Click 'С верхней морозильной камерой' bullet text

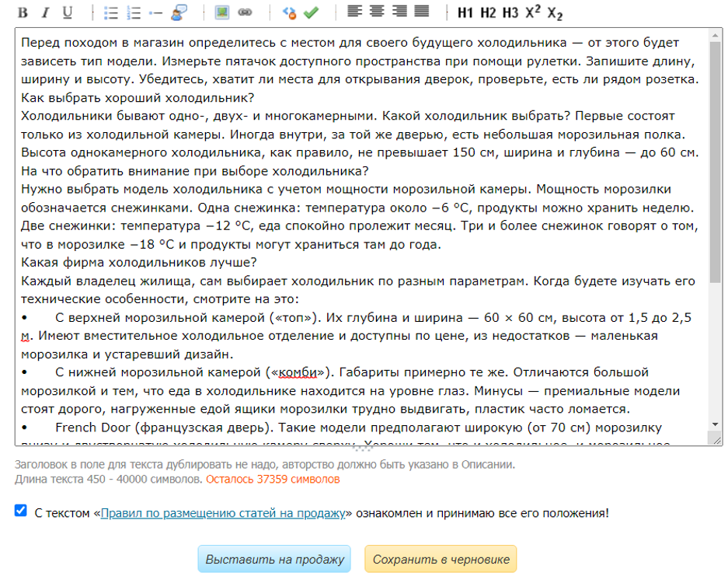160,318
